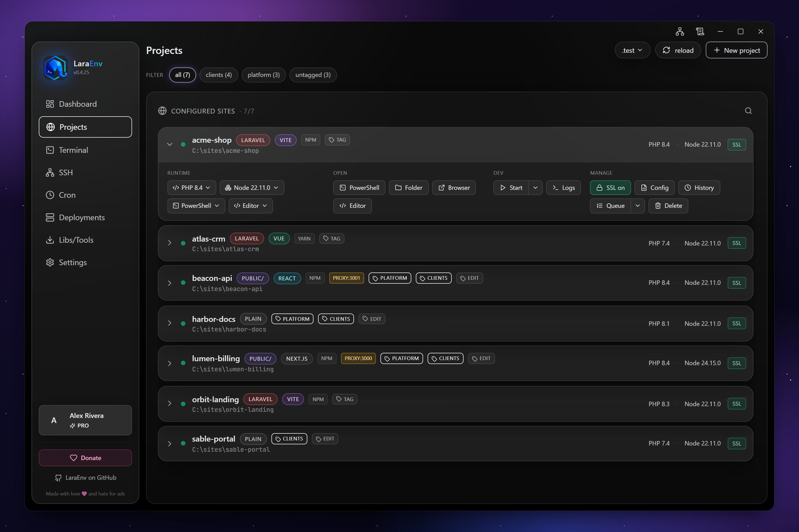Screen dimensions: 799x532
Task: Click the SSL badge on atlas-crm
Action: coord(737,243)
